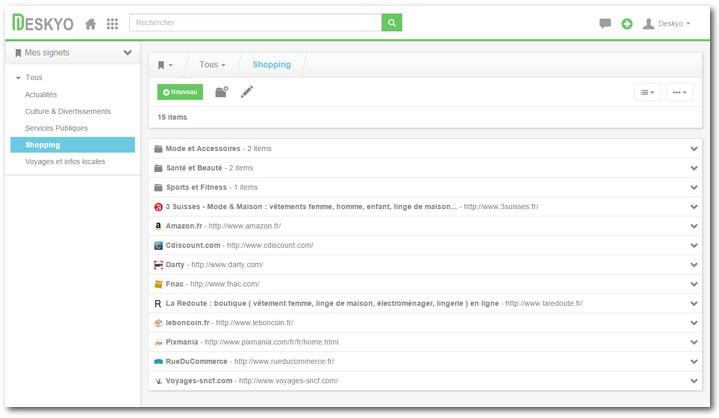Viewport: 719px width, 418px height.
Task: Click the Voyages-sncf favicon
Action: [158, 381]
